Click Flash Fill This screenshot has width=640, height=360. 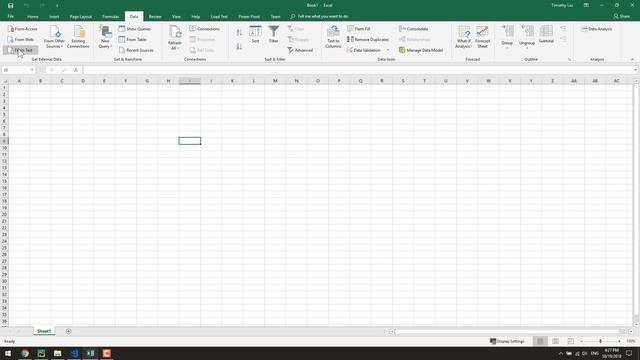359,29
